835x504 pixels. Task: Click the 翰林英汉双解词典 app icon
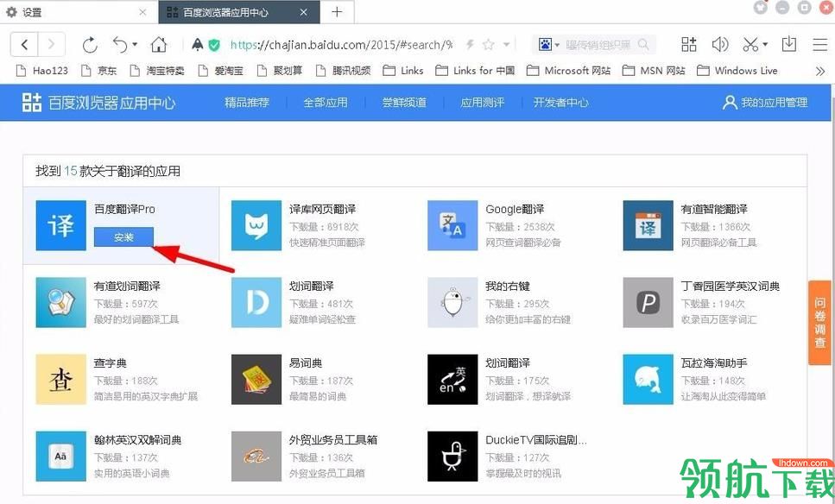coord(60,456)
